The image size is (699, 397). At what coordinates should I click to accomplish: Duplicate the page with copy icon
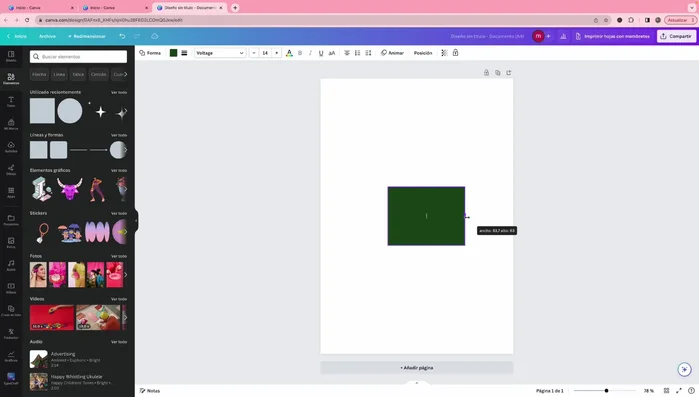[x=498, y=73]
